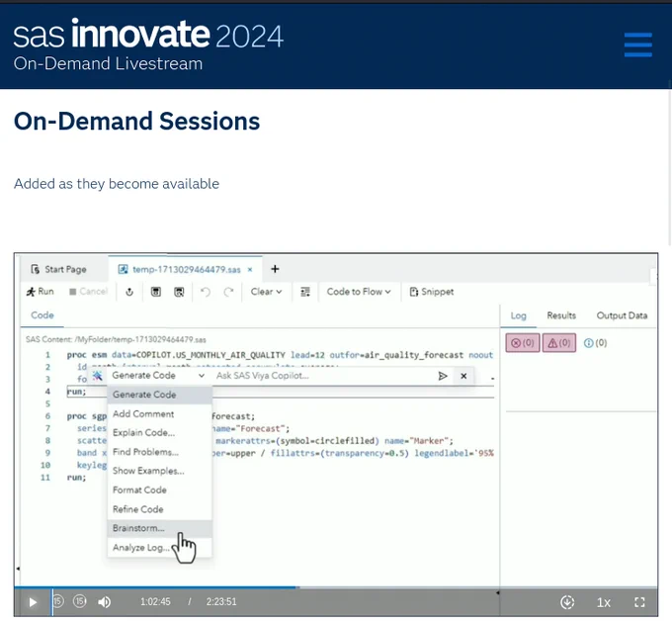Skip back 15 seconds in video
Screen dimensions: 672x624
pos(58,601)
